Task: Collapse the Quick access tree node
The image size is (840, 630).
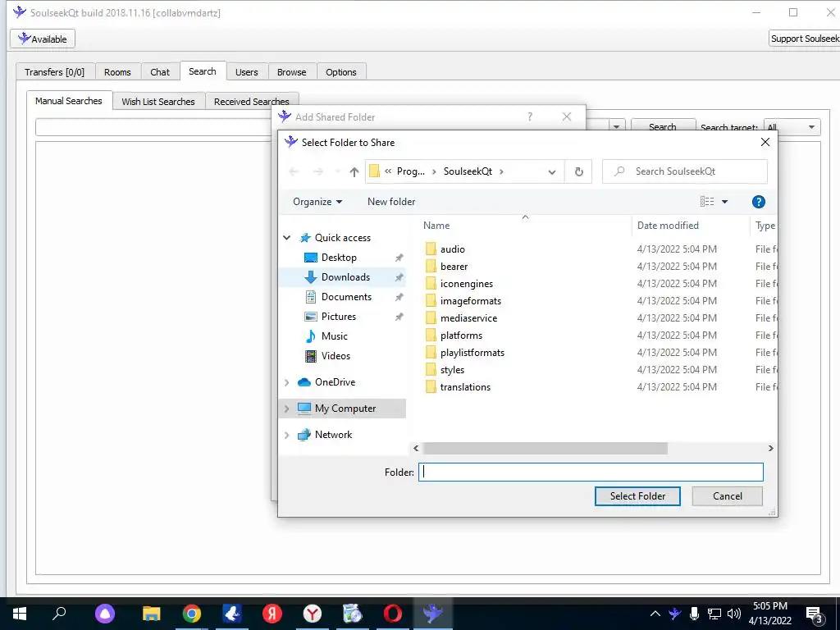Action: click(286, 237)
